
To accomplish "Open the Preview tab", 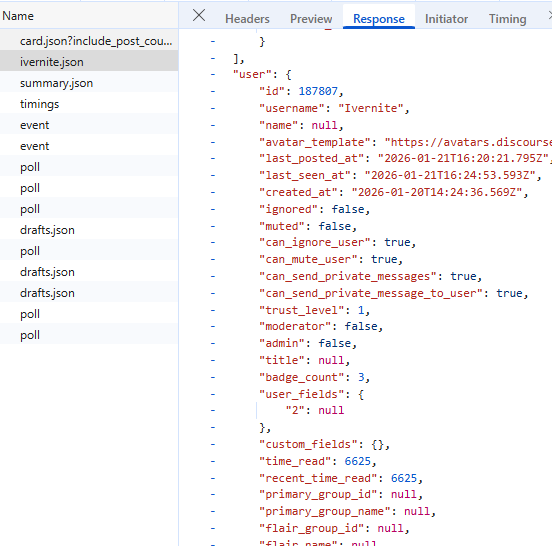I will [x=311, y=19].
